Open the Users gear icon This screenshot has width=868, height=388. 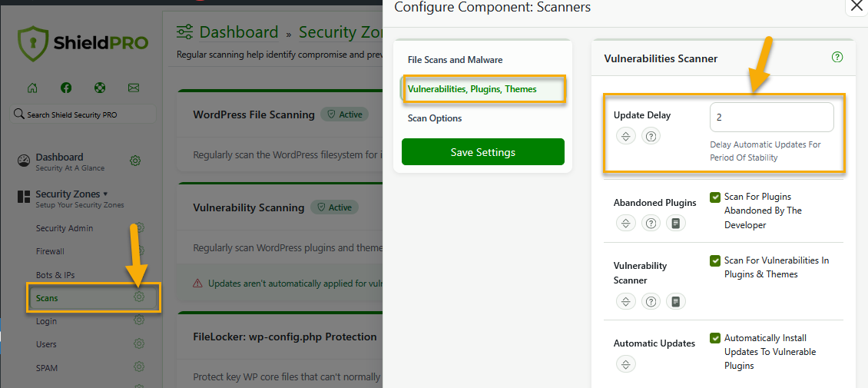(139, 343)
